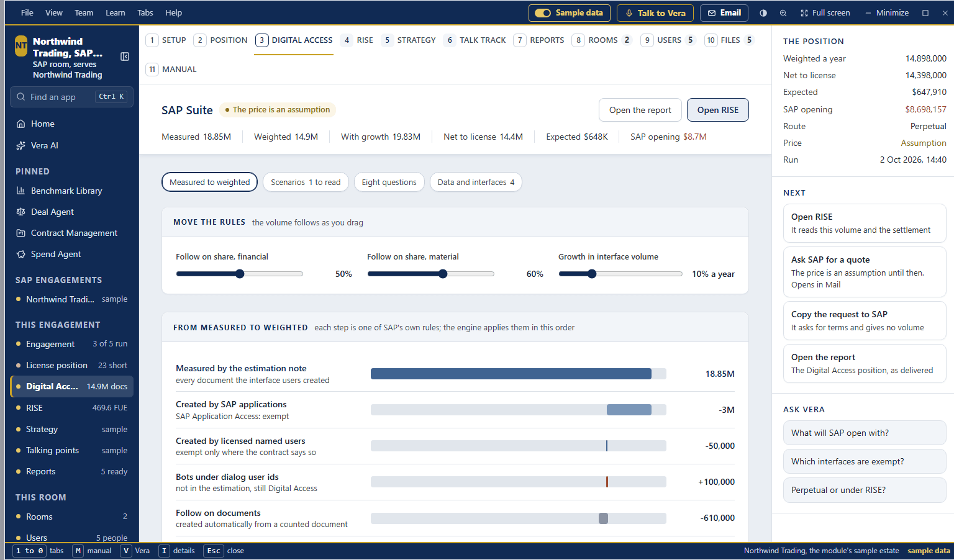Click the Open RISE button in header

tap(717, 110)
